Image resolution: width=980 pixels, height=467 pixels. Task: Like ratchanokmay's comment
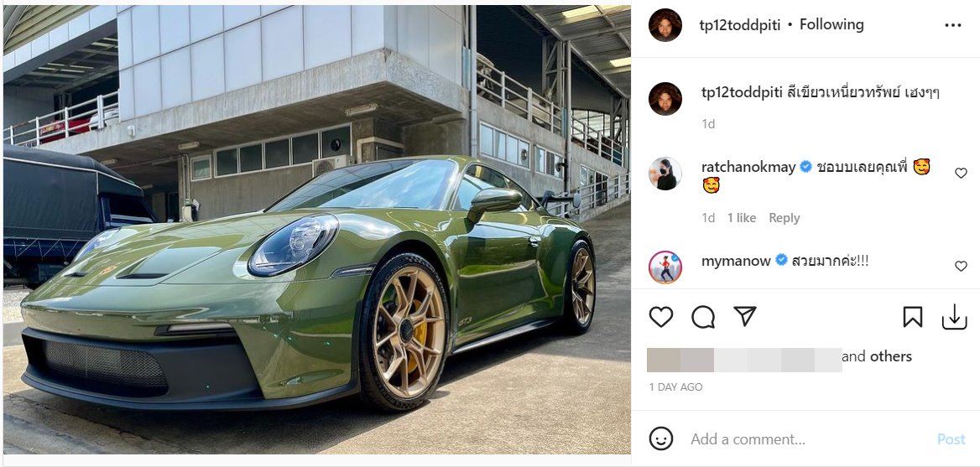961,174
